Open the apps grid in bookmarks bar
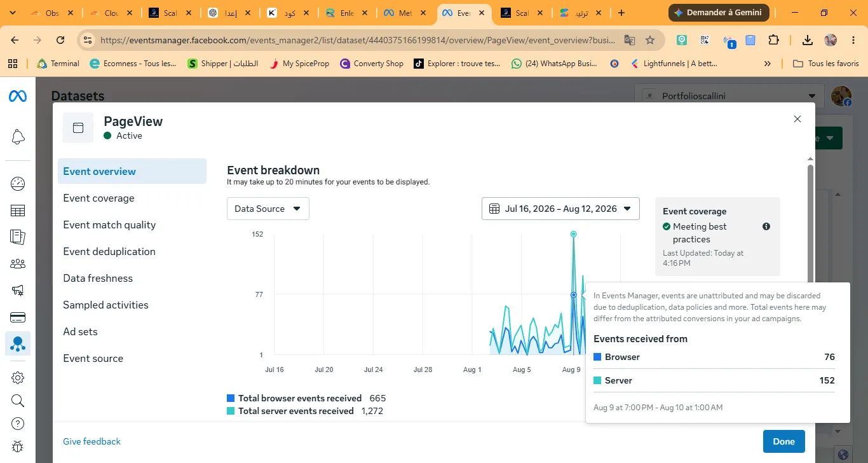Screen dimensions: 868x463 pos(12,64)
